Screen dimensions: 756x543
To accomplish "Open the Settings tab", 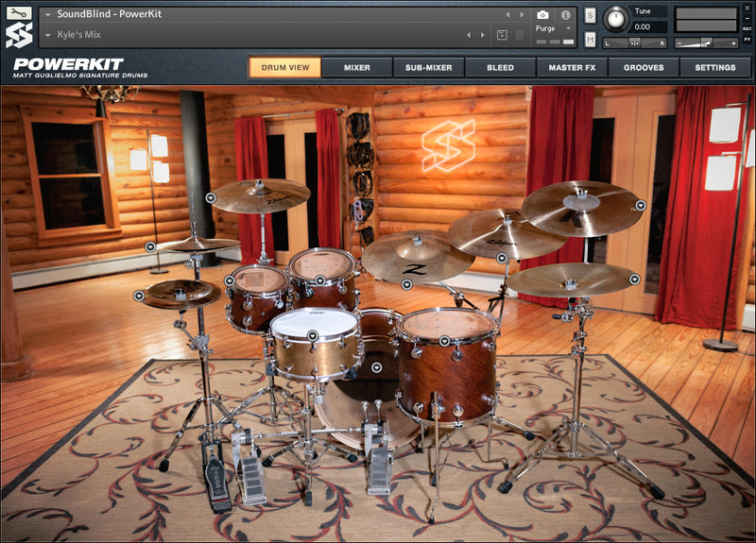I will pos(715,67).
